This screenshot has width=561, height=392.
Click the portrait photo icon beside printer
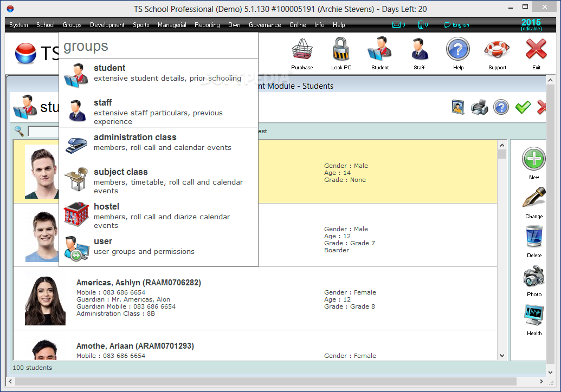tap(458, 107)
